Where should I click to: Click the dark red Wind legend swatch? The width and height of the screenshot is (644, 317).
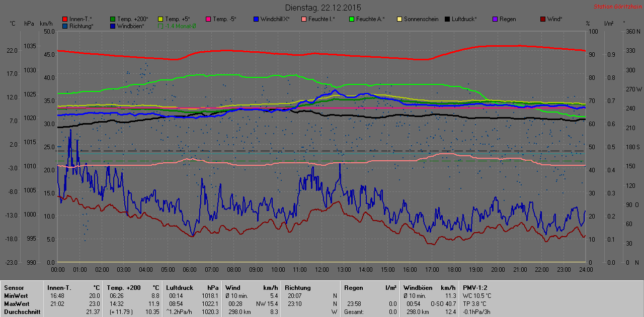pyautogui.click(x=543, y=19)
